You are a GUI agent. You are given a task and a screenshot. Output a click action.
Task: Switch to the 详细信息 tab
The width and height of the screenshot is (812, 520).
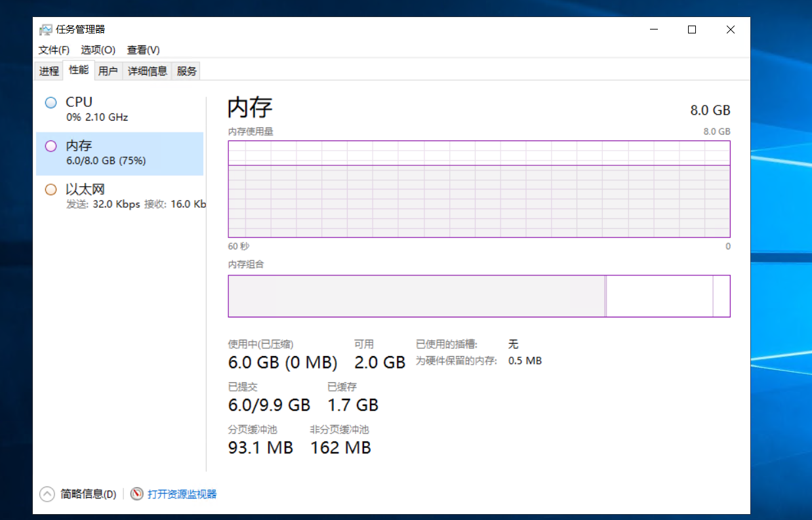(148, 71)
